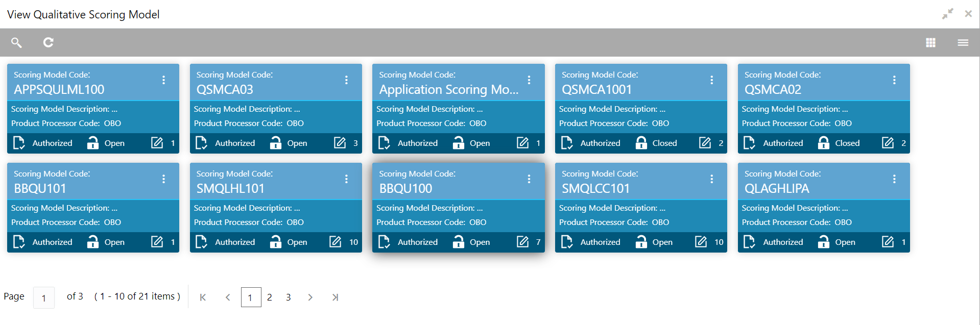Switch to tile grid view
Screen dimensions: 980x325
pos(930,42)
